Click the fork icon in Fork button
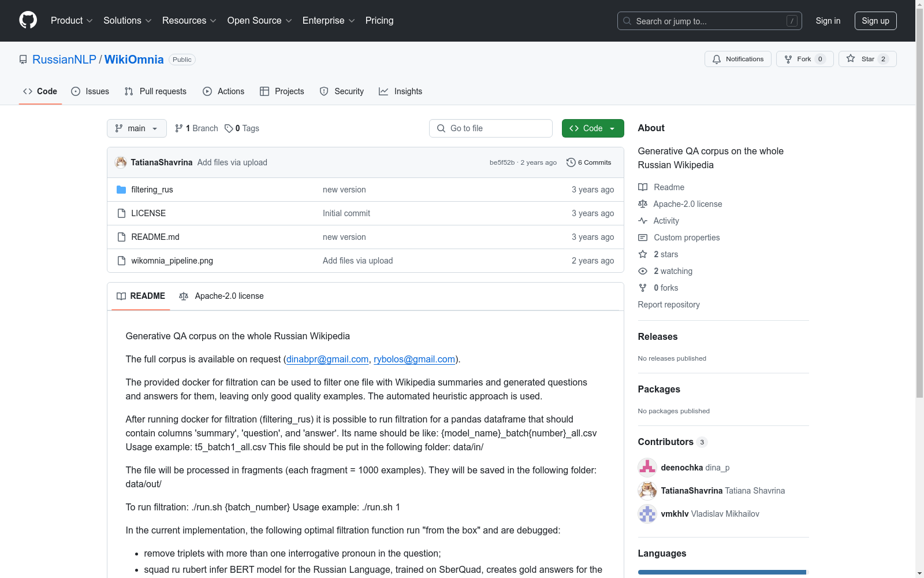This screenshot has height=578, width=924. tap(788, 59)
